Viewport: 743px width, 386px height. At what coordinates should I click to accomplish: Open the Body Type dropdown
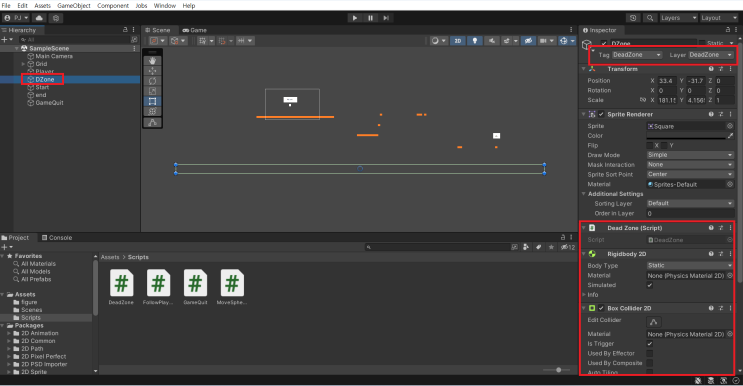click(690, 266)
